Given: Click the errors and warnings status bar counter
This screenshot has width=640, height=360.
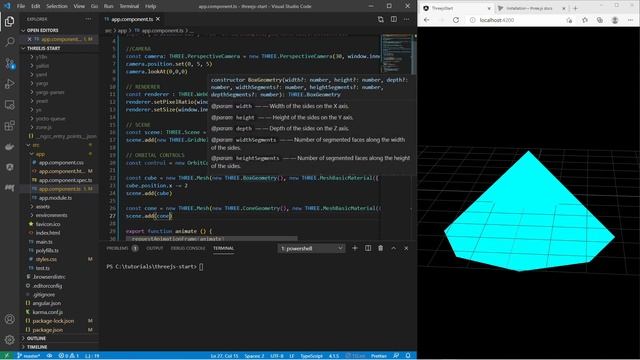Looking at the screenshot, I should pyautogui.click(x=69, y=356).
